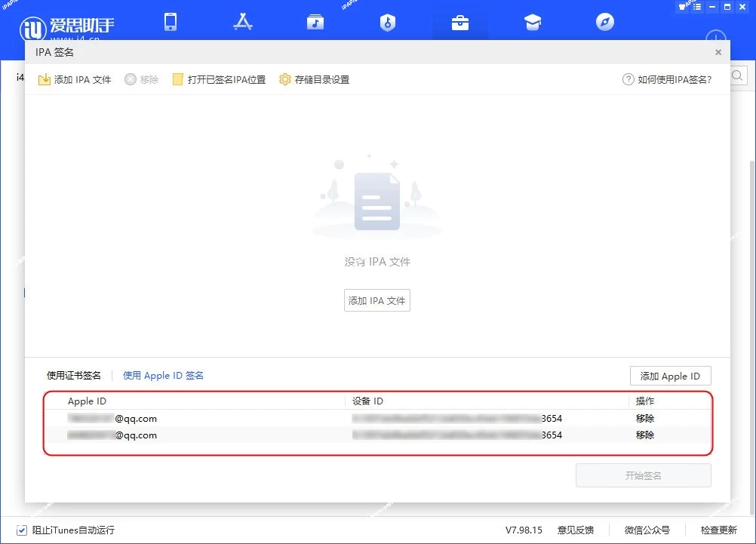
Task: Open the 我的设备 phone icon
Action: click(x=171, y=22)
